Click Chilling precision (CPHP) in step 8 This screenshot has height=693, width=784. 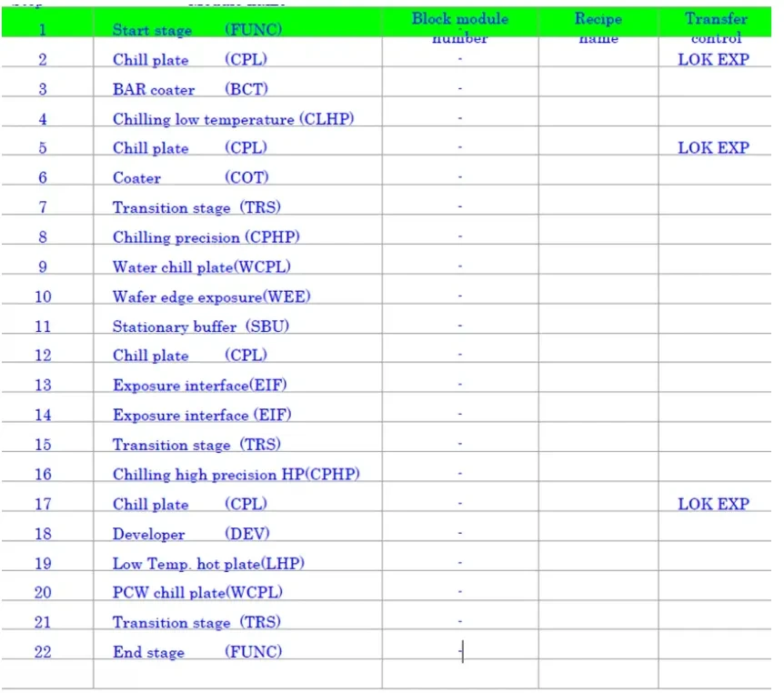coord(206,237)
